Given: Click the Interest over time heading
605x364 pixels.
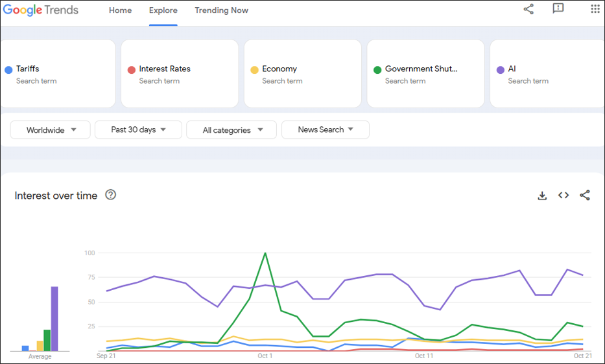Looking at the screenshot, I should [x=56, y=196].
